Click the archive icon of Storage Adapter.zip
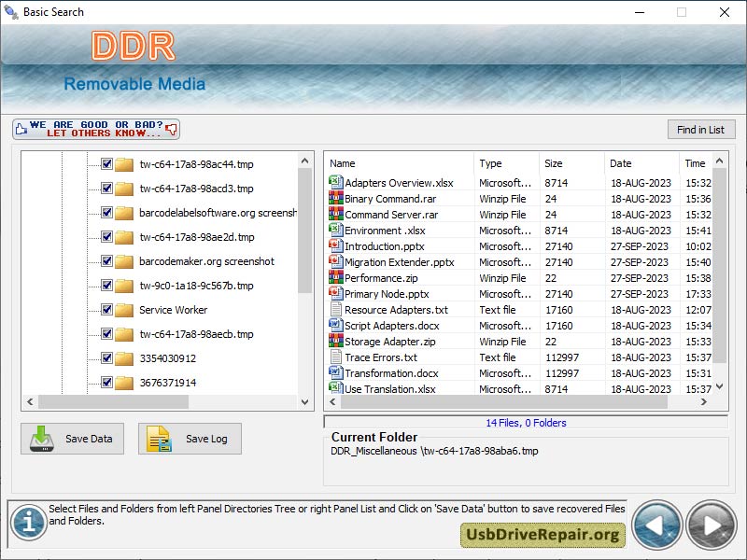This screenshot has height=560, width=747. (x=336, y=341)
